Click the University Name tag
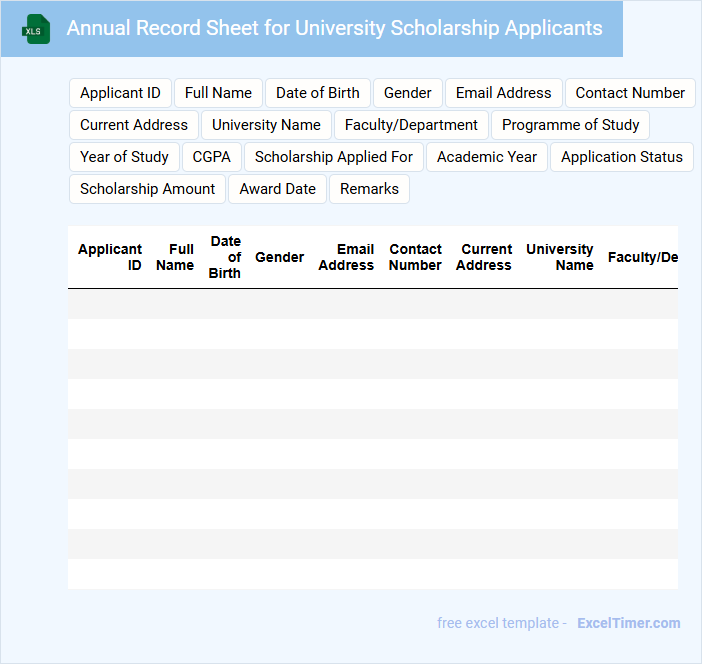The width and height of the screenshot is (702, 664). 266,125
